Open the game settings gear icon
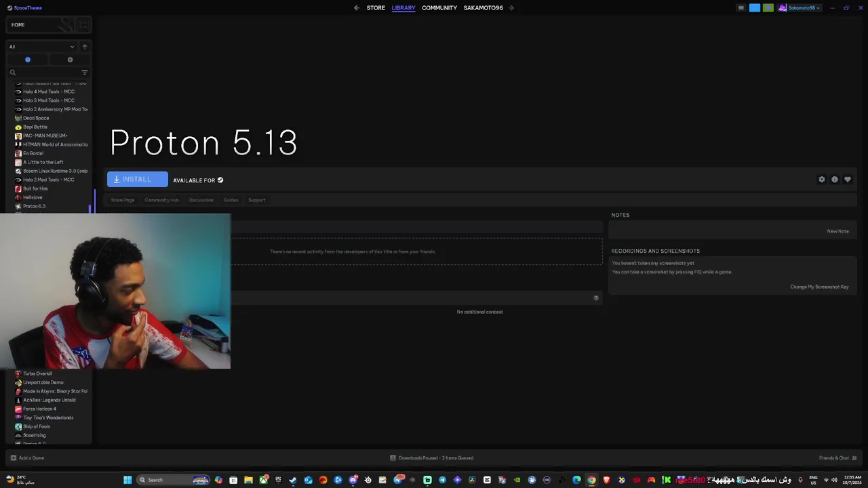Screen dimensions: 868x488 pos(822,180)
